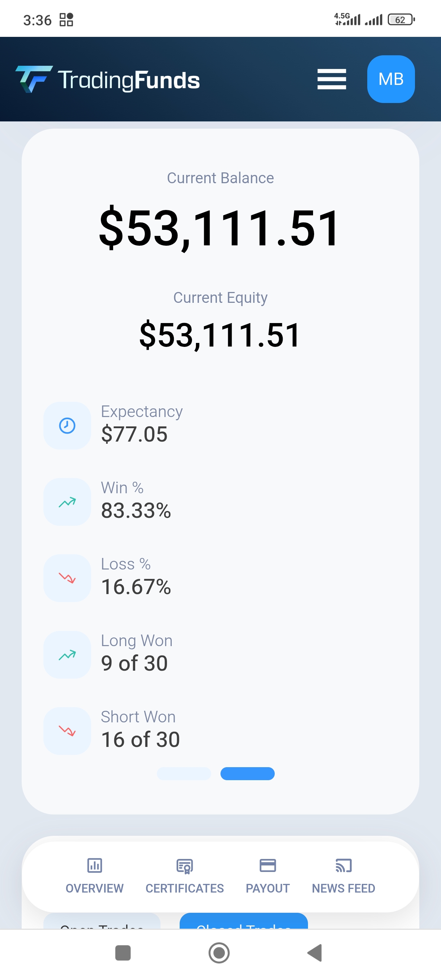Open the hamburger menu
Viewport: 441px width, 980px height.
pyautogui.click(x=331, y=79)
